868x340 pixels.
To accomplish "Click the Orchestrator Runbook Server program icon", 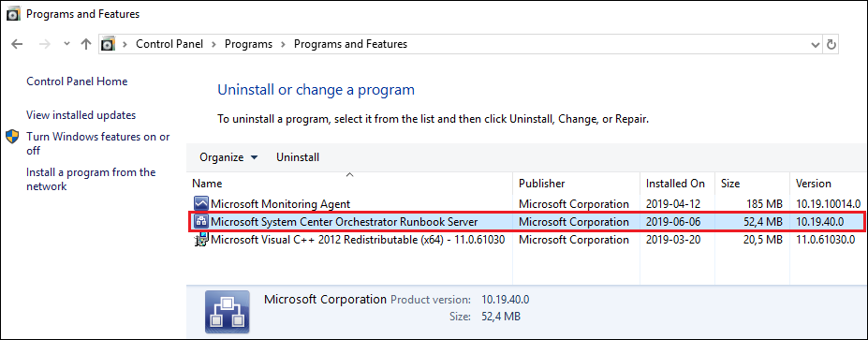I will click(200, 222).
